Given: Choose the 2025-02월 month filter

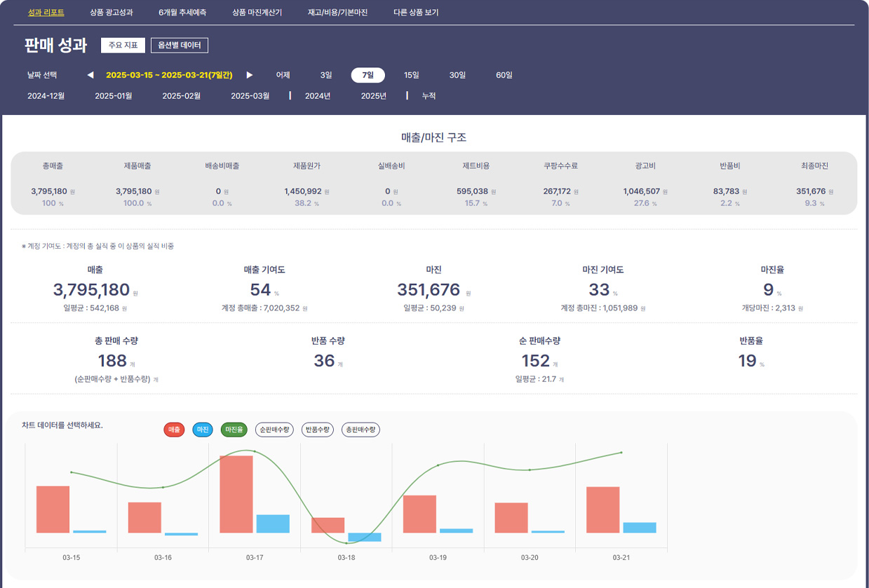Looking at the screenshot, I should click(x=182, y=96).
